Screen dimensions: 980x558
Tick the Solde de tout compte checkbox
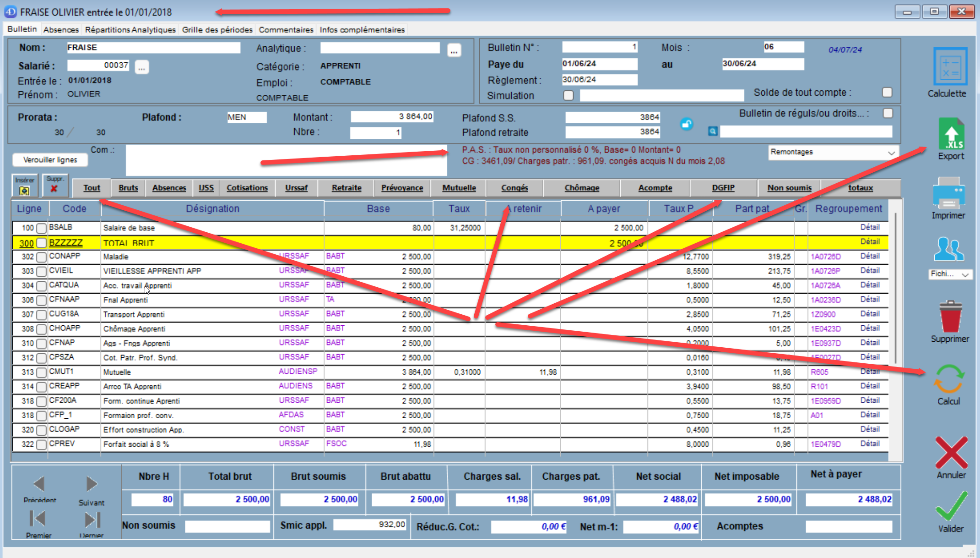pyautogui.click(x=887, y=93)
